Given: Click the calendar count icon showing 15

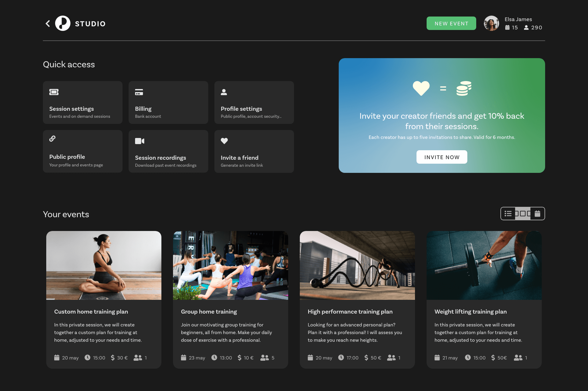Looking at the screenshot, I should coord(508,28).
